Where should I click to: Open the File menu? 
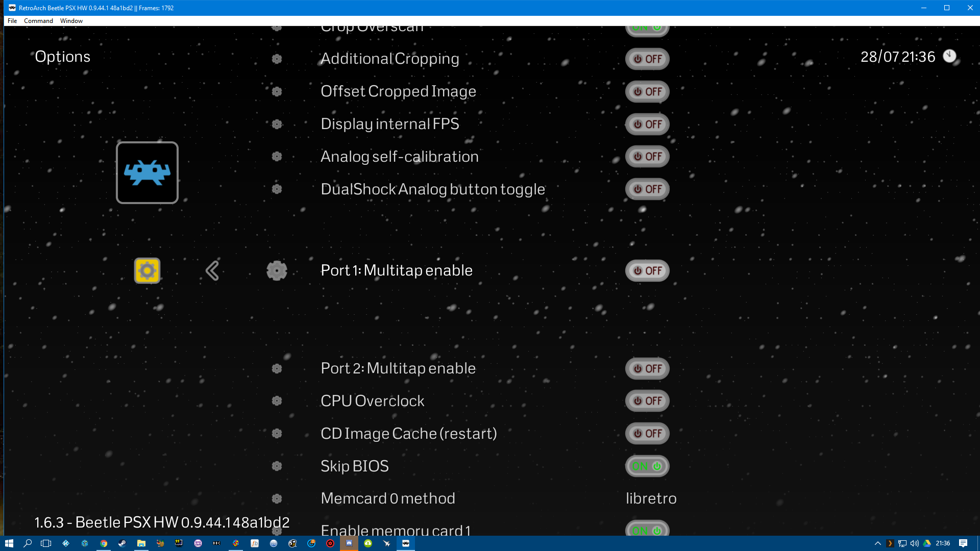12,21
